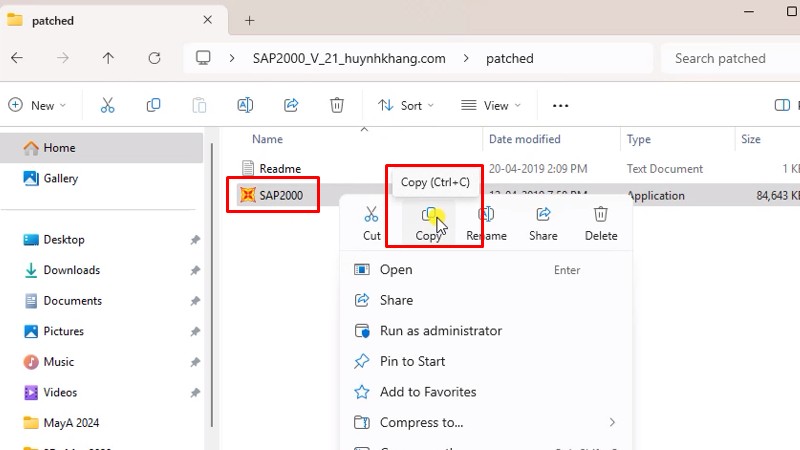The width and height of the screenshot is (800, 450).
Task: Sort by Name column header
Action: coord(267,139)
